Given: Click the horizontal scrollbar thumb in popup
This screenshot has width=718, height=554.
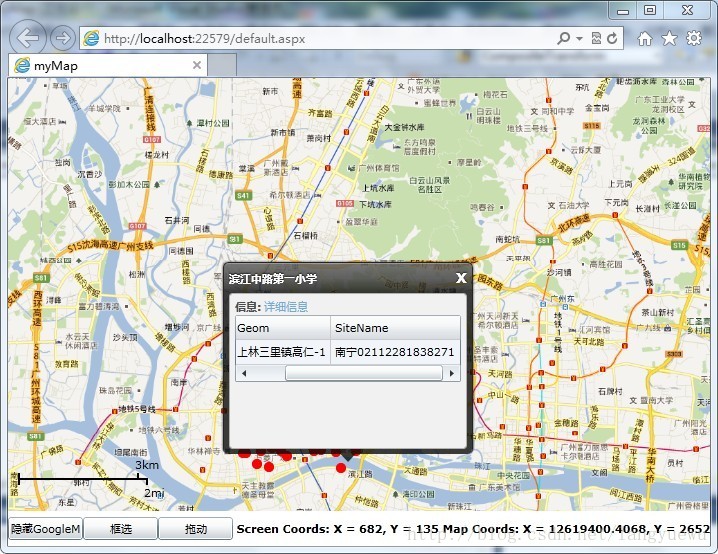Looking at the screenshot, I should 364,373.
